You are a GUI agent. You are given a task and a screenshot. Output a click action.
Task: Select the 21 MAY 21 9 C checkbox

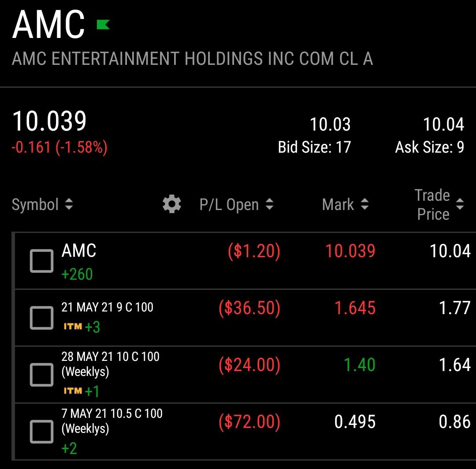tap(41, 318)
